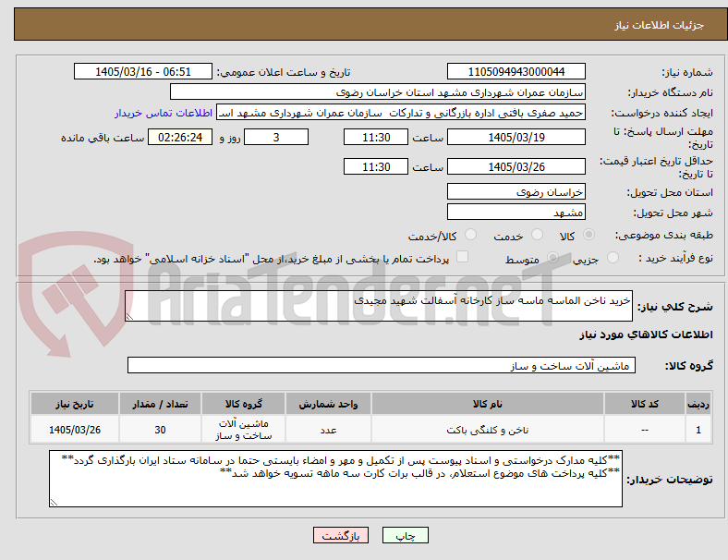Toggle the اسناد خزانه اسلامی payment checkbox
Image resolution: width=728 pixels, height=560 pixels.
pyautogui.click(x=462, y=257)
